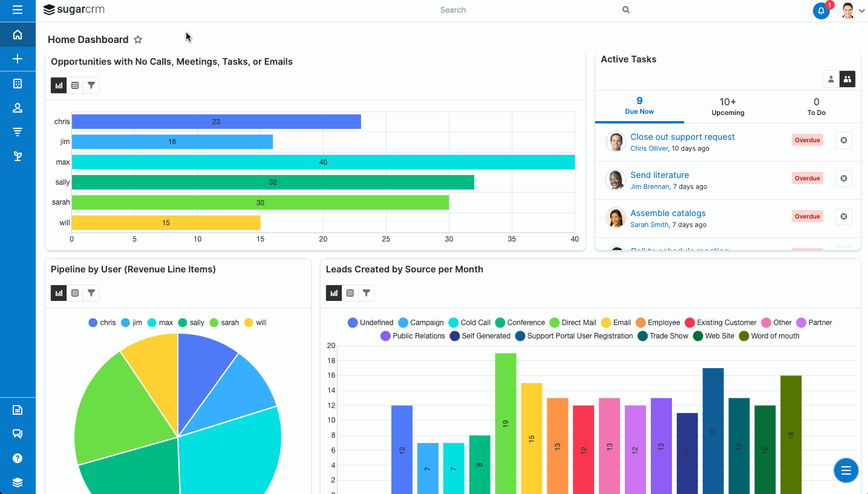Click the Overdue badge on Send literature
The image size is (868, 494).
click(x=807, y=178)
